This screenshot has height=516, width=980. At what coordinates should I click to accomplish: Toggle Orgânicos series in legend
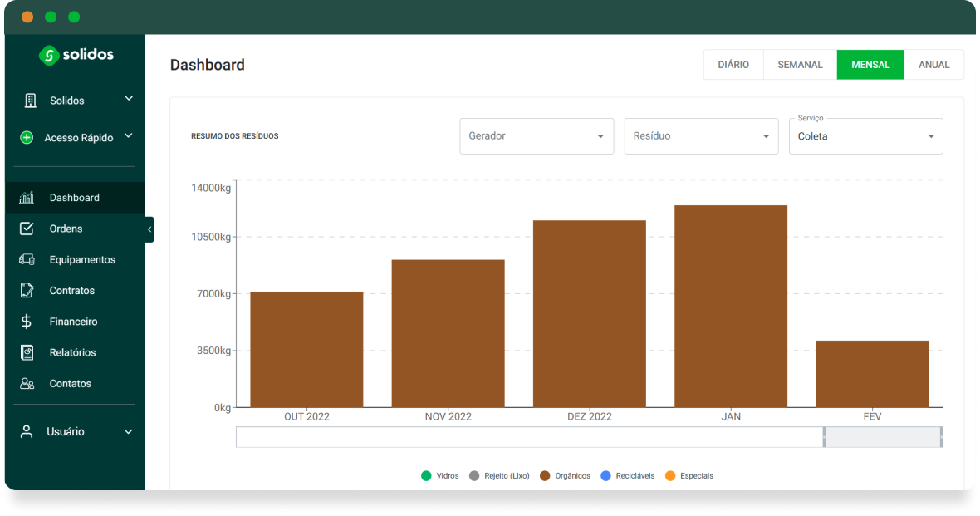point(565,476)
